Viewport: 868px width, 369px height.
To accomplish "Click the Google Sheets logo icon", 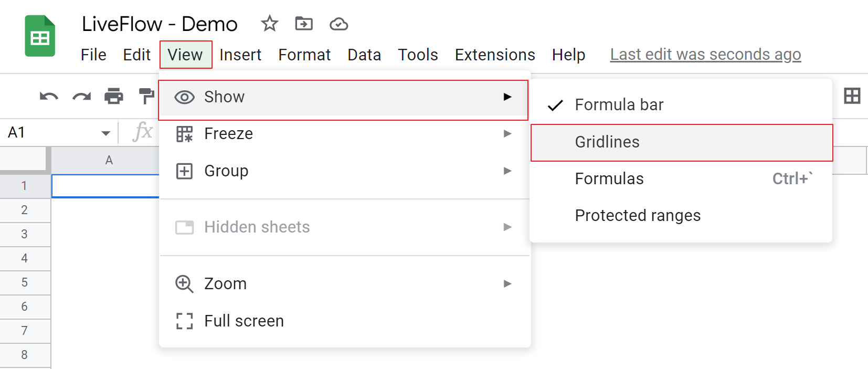I will click(x=39, y=35).
